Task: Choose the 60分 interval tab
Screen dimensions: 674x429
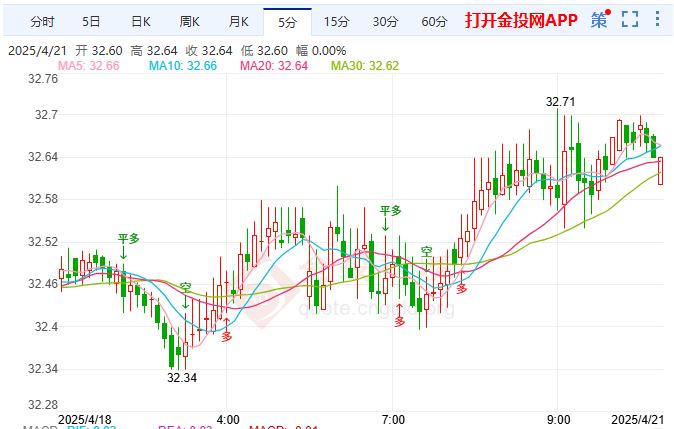Action: coord(434,21)
